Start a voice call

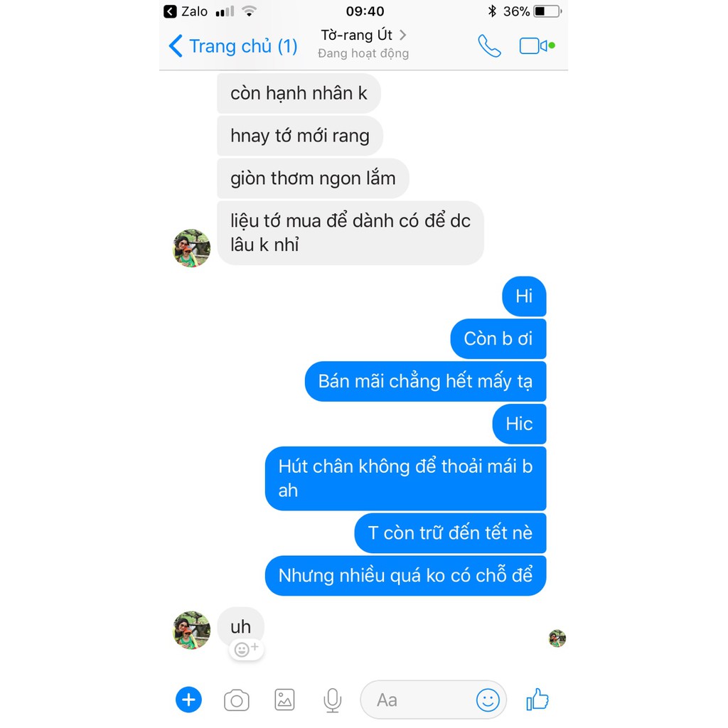pos(489,46)
